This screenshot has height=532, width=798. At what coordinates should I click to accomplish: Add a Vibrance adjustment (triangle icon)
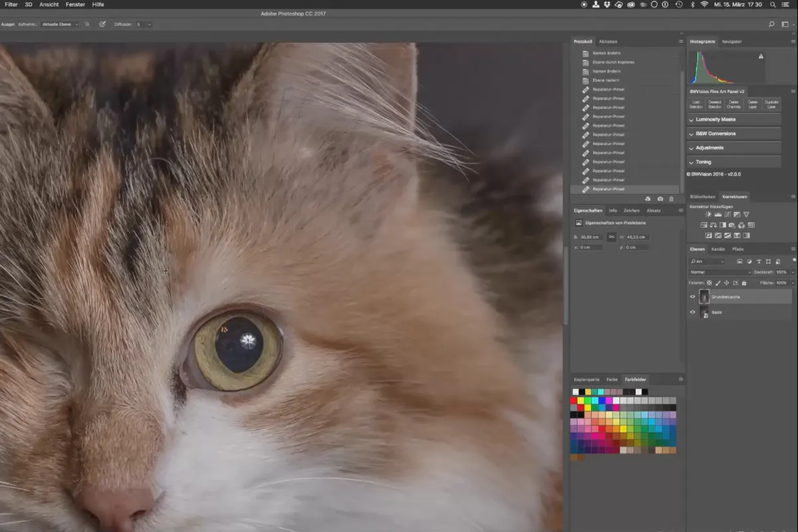point(746,214)
